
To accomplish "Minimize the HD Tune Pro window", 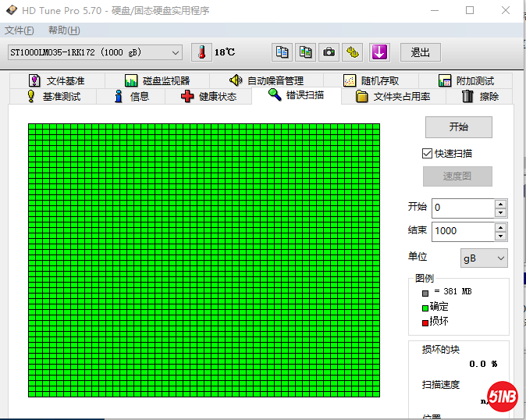I will [x=435, y=10].
